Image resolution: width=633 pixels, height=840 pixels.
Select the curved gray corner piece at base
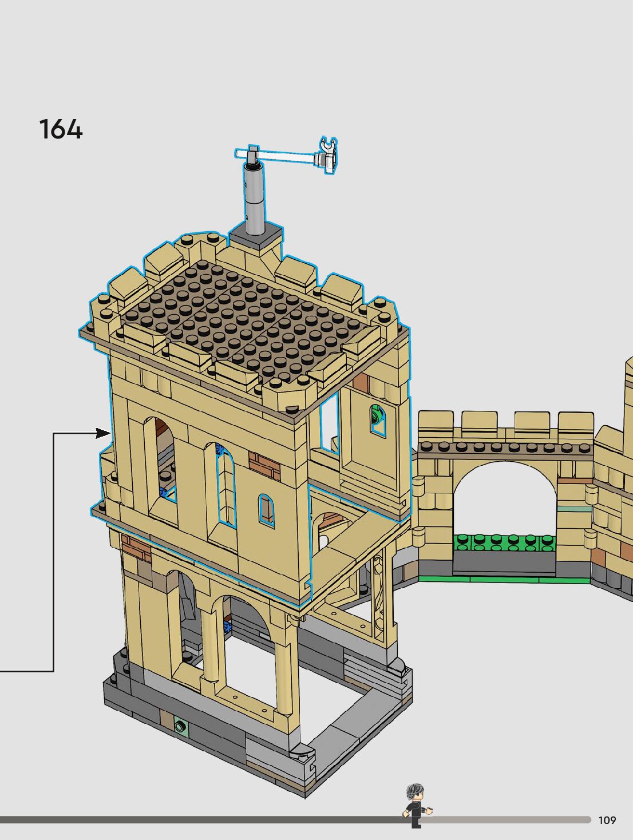[x=302, y=752]
